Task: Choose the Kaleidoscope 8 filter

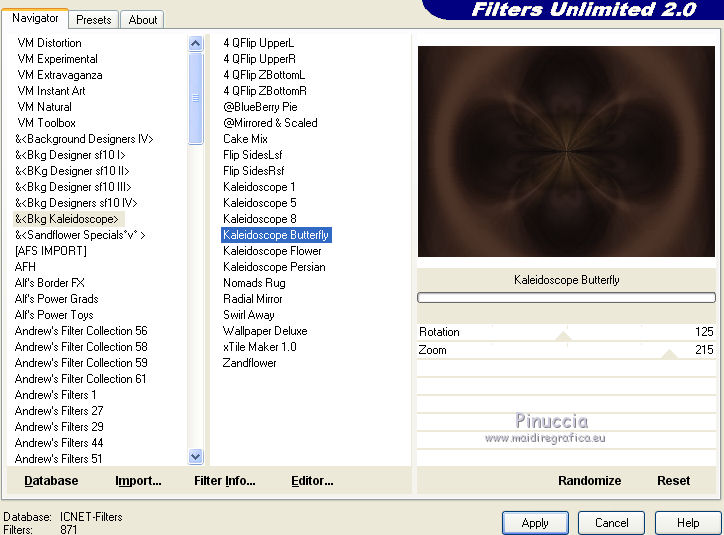Action: tap(259, 219)
